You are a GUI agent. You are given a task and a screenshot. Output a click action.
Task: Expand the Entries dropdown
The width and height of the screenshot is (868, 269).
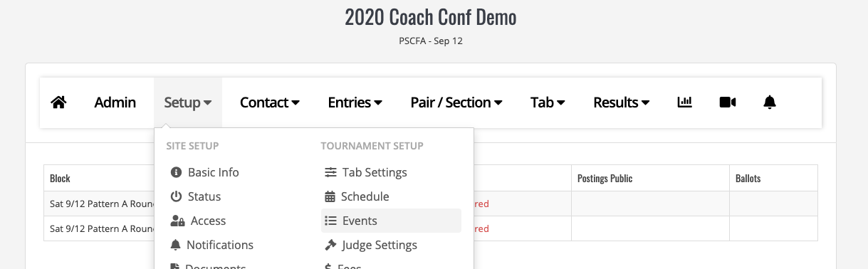[x=355, y=102]
